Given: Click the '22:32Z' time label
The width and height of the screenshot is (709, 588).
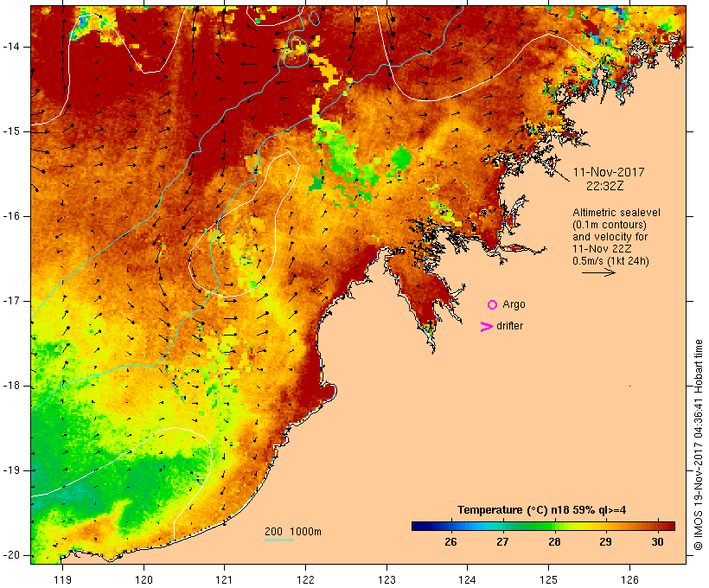Looking at the screenshot, I should coord(605,186).
